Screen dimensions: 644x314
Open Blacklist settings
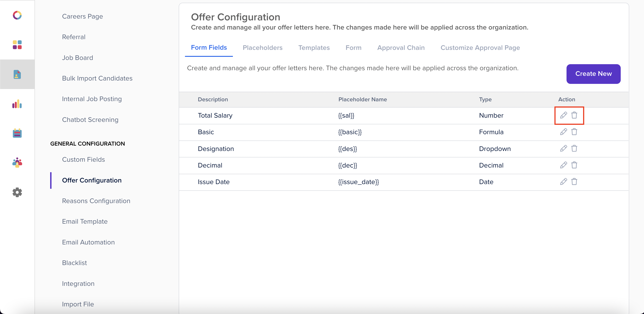coord(74,263)
